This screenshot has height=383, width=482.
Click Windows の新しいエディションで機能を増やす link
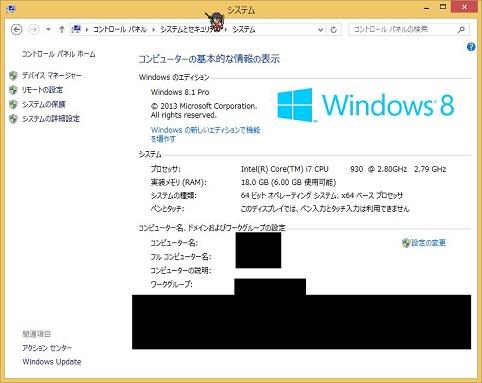pos(205,134)
